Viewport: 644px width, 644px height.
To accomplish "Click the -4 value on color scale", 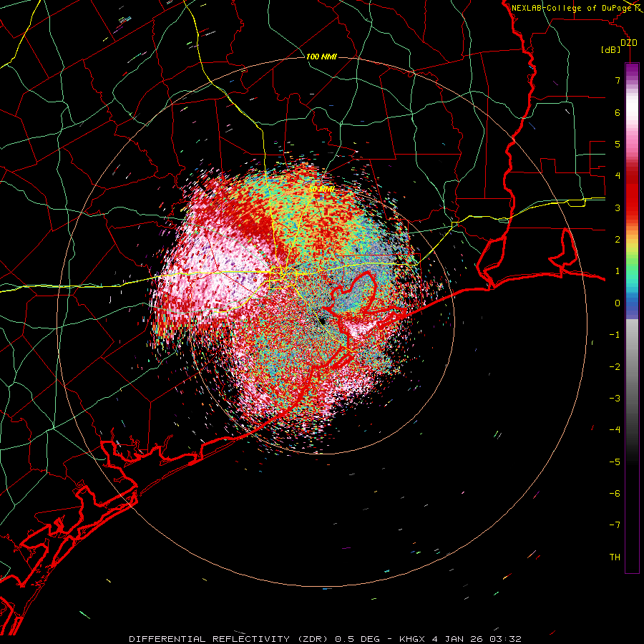I will tap(615, 430).
